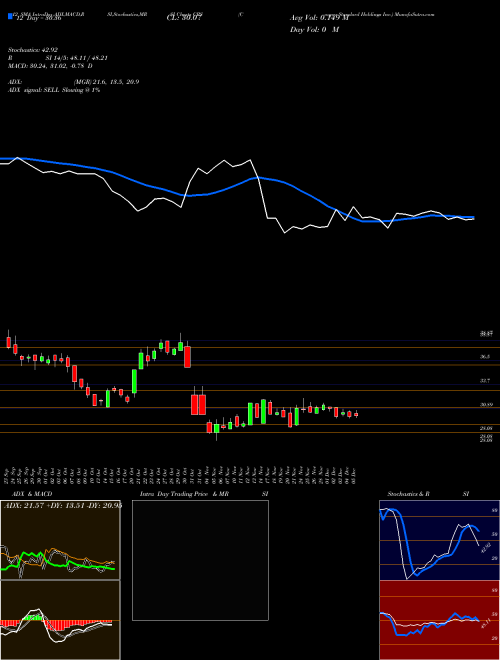Click the 'MACD: 30.24, 31.02, -0.78 D' readout
500x660 pixels.
pos(51,66)
